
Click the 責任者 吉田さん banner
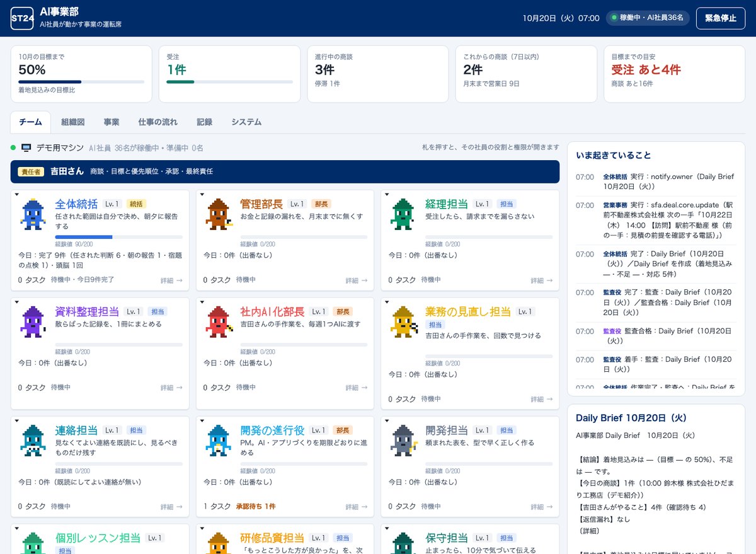tap(285, 171)
